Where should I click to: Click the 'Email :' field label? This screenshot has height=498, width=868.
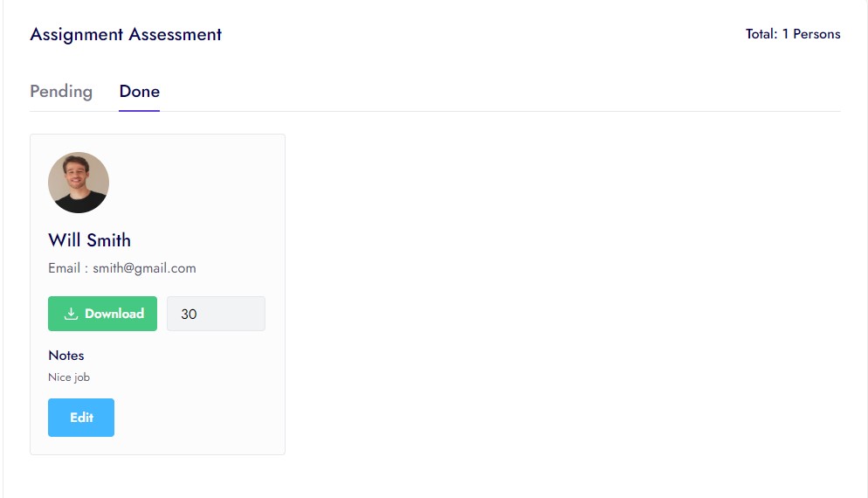click(x=67, y=268)
